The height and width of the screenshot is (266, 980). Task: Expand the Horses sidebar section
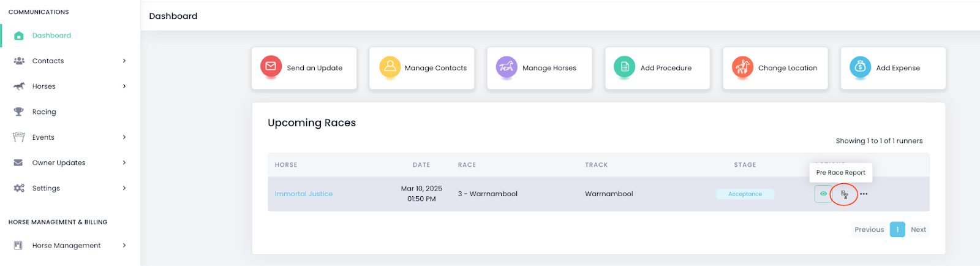(124, 86)
